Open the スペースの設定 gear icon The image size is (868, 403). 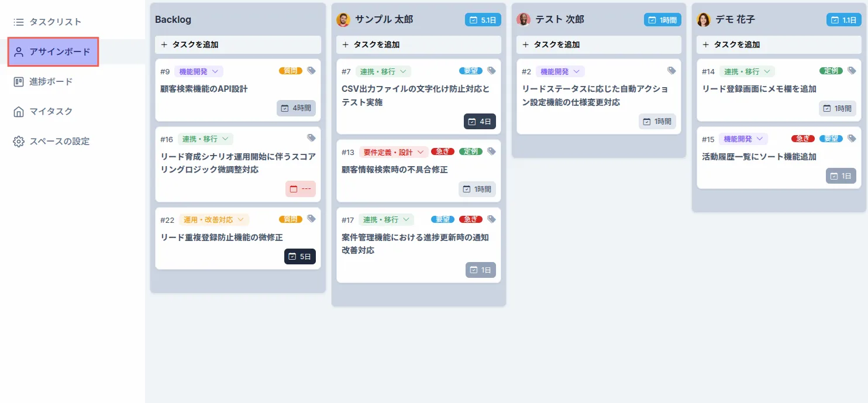coord(19,141)
